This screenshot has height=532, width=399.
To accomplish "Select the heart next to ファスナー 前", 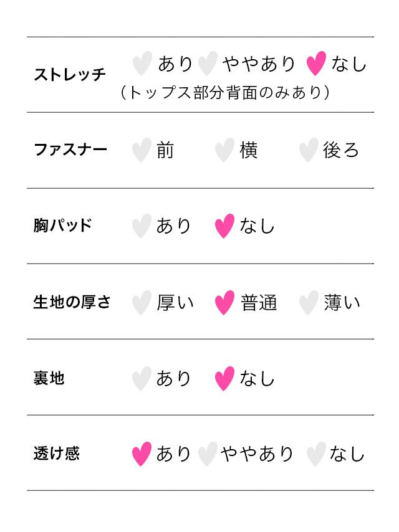I will point(142,150).
